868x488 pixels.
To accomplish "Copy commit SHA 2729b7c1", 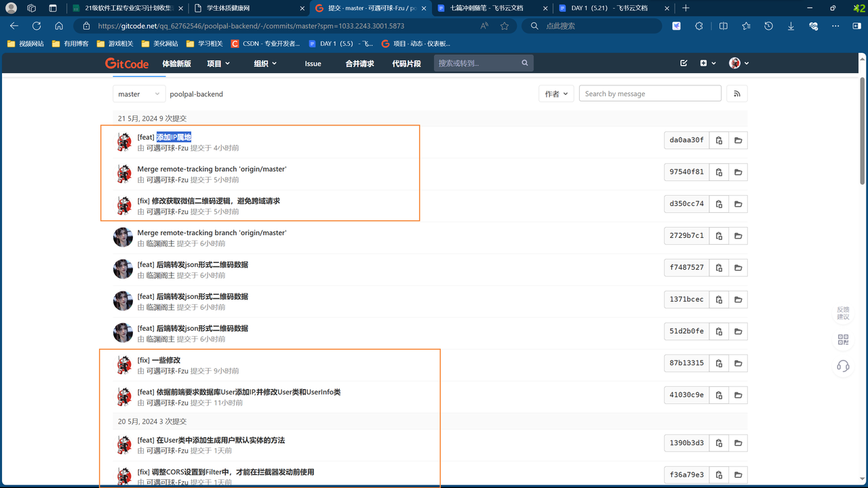I will coord(719,236).
